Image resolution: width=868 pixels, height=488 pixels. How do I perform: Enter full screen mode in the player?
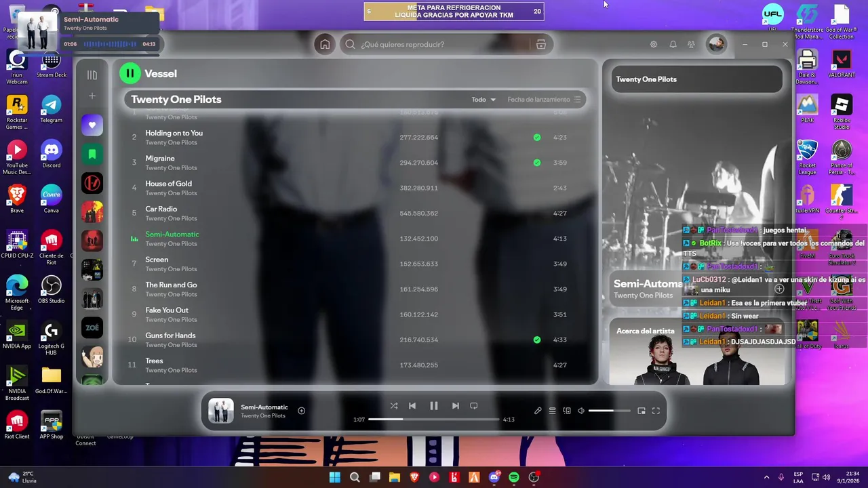click(656, 411)
